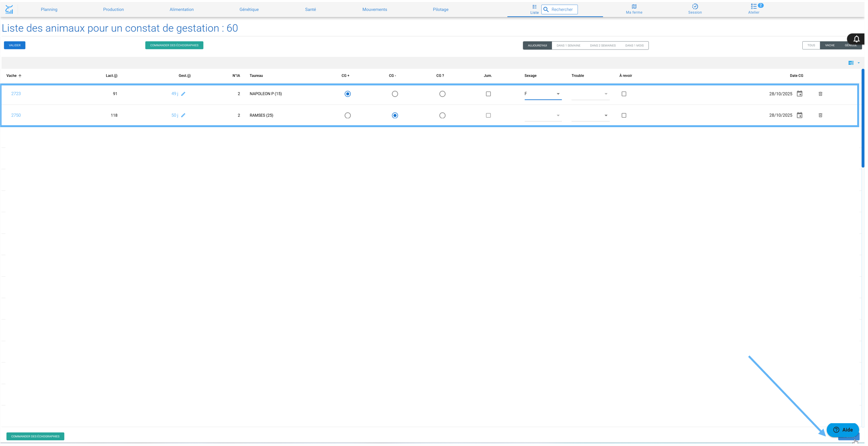Screen dimensions: 868x446
Task: Open the Production menu
Action: point(113,10)
